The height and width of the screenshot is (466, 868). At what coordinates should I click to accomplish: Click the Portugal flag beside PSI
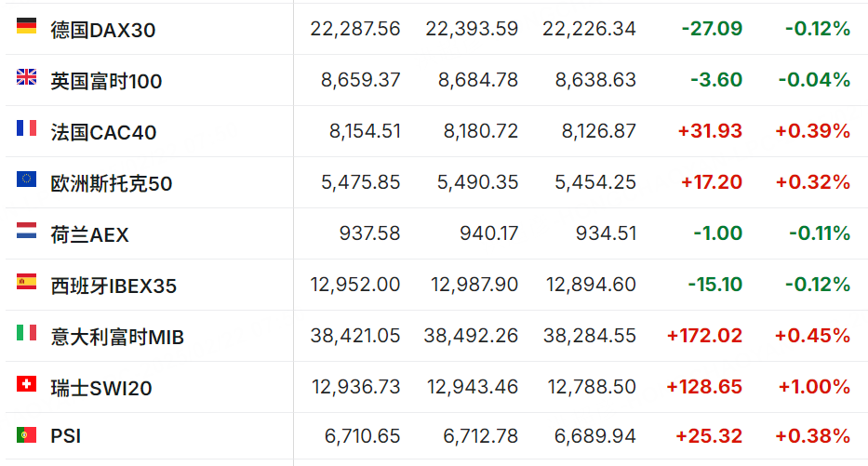point(26,435)
